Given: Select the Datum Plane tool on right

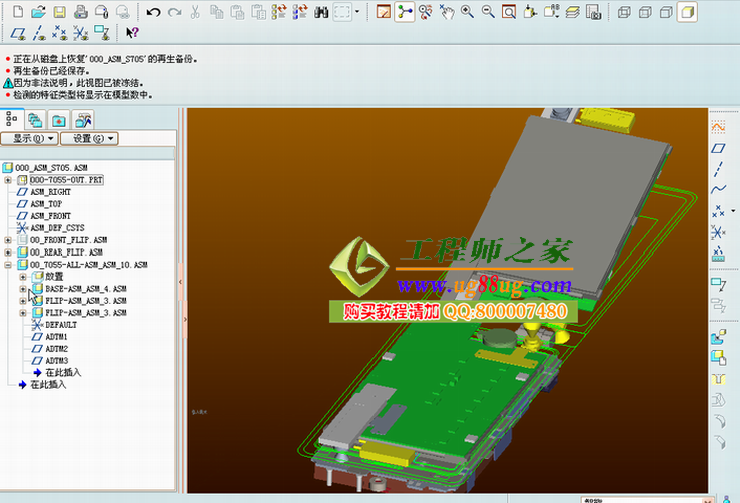Looking at the screenshot, I should click(x=718, y=148).
